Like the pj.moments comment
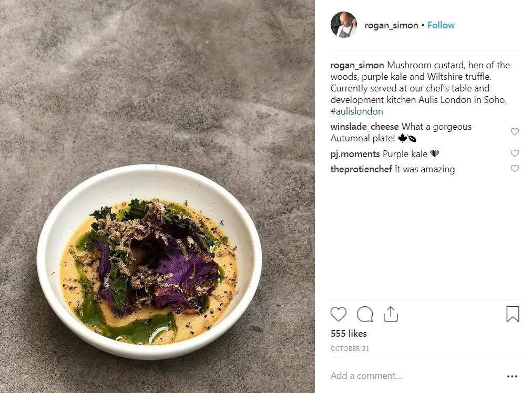 [x=515, y=153]
